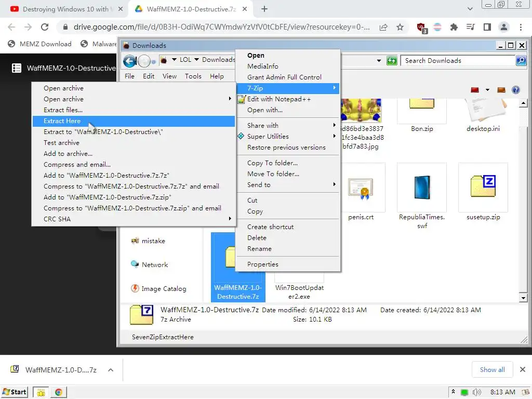Focus the Search Downloads field

coord(458,61)
